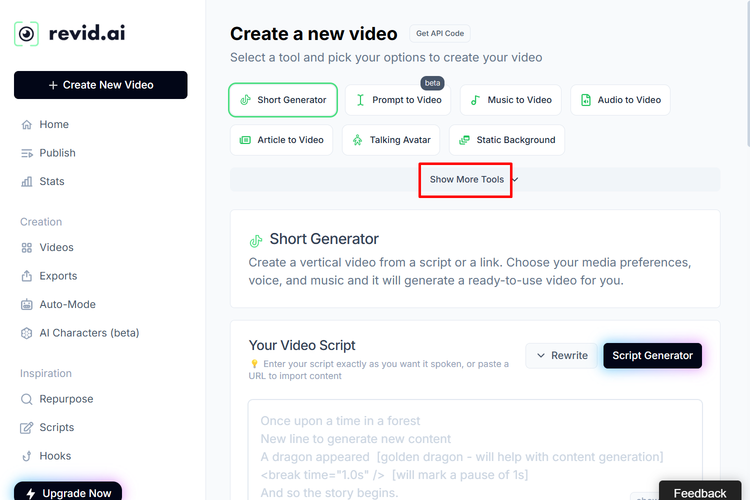The width and height of the screenshot is (750, 500).
Task: Choose the Music to Video tool
Action: (x=511, y=100)
